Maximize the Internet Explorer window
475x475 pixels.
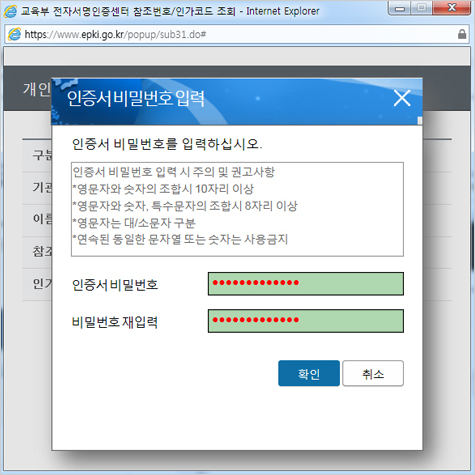(x=422, y=8)
